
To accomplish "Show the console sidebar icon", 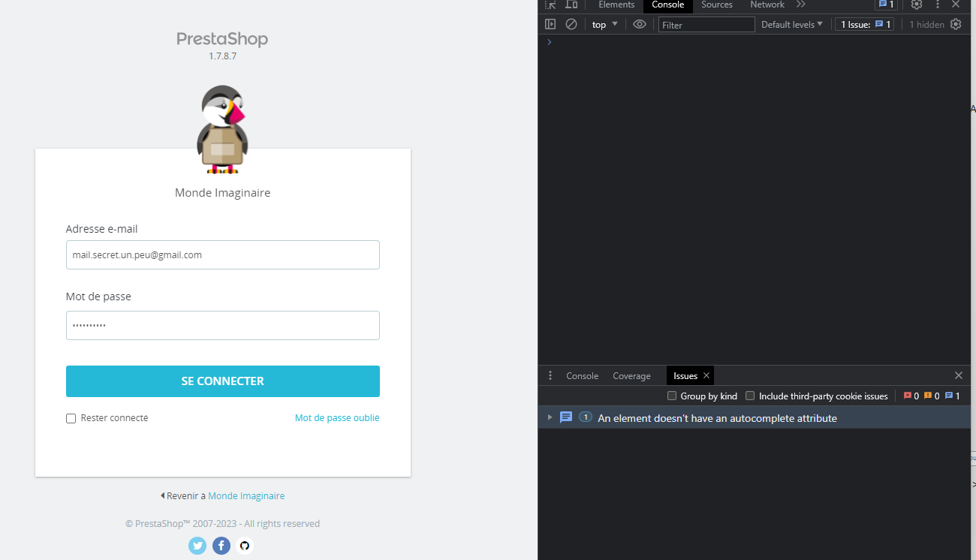I will click(x=550, y=24).
